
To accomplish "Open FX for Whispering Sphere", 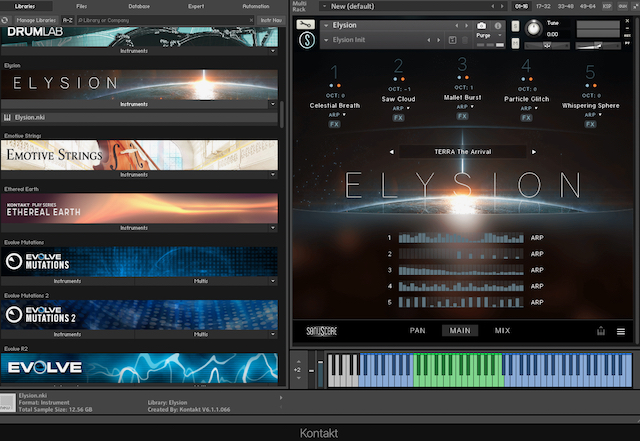I will [590, 124].
